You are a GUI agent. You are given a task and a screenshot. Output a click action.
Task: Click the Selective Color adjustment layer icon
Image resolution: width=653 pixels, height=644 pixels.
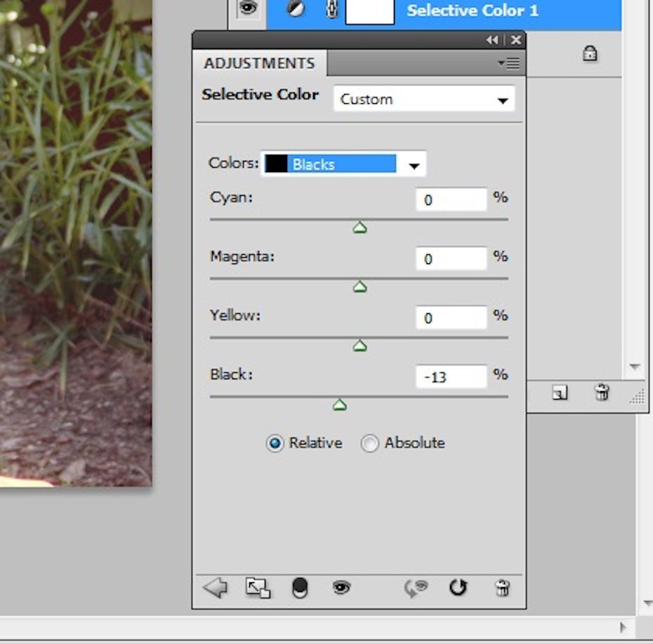(296, 8)
